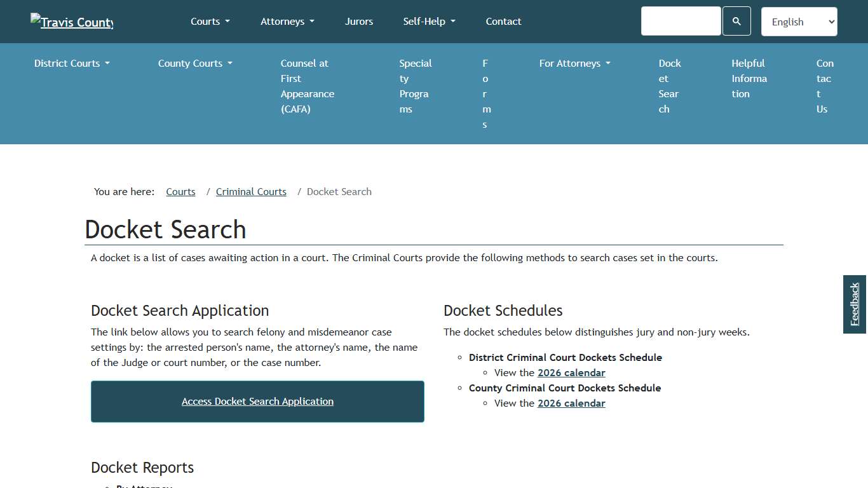This screenshot has height=488, width=868.
Task: Click inside the search input field
Action: (x=681, y=21)
